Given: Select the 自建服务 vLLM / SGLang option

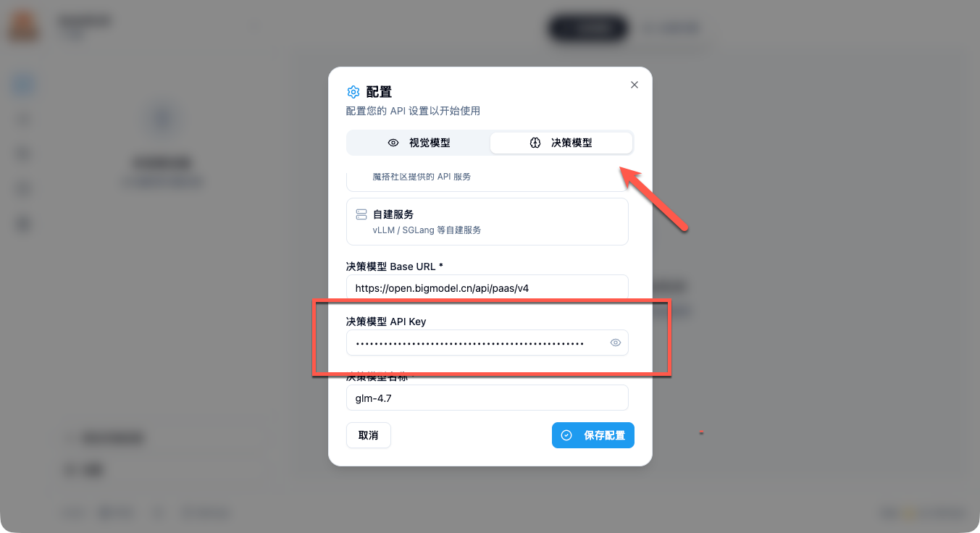Looking at the screenshot, I should pos(487,222).
